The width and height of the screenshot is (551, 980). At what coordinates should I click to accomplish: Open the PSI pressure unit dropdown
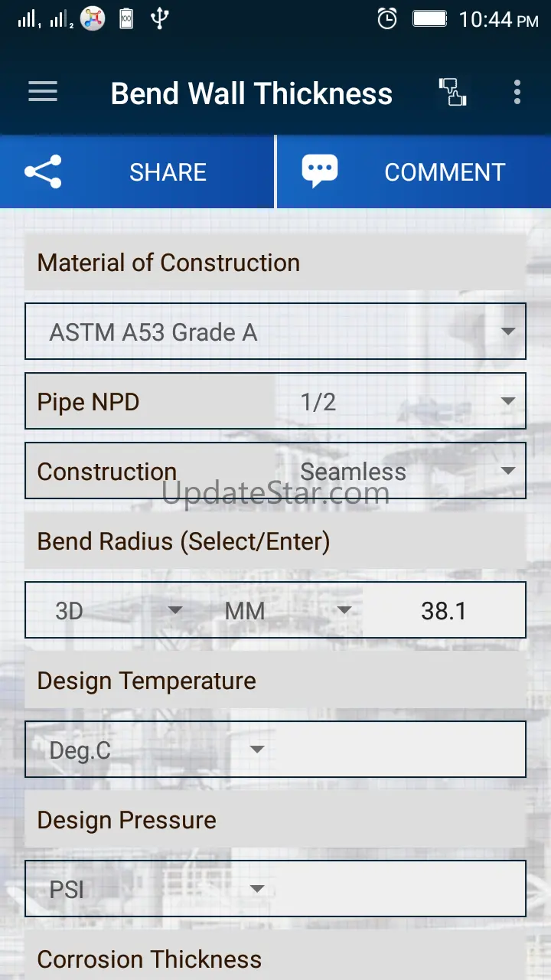point(151,889)
